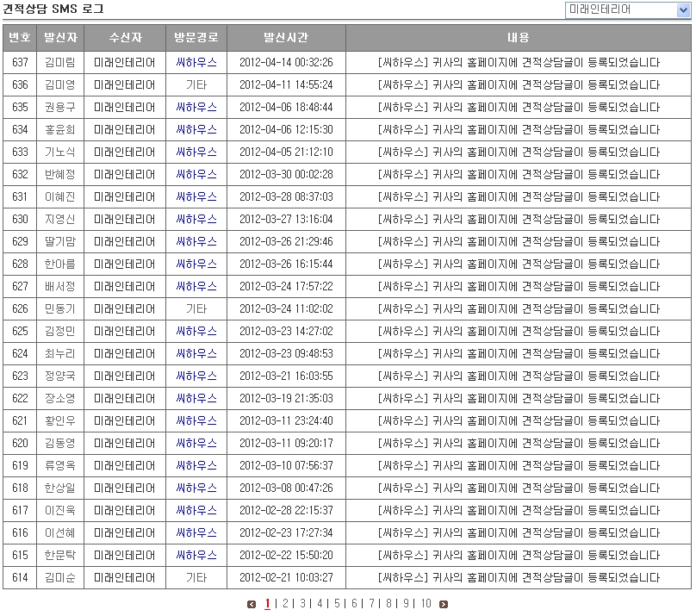
Task: Select sender name 김미영 in row 636
Action: point(60,85)
